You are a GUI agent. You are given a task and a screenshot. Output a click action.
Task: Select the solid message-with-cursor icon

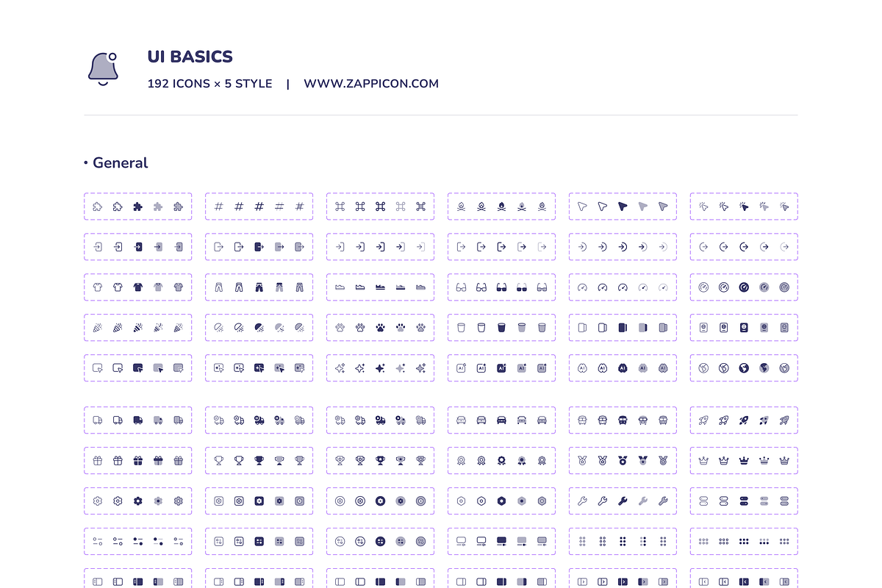(137, 368)
